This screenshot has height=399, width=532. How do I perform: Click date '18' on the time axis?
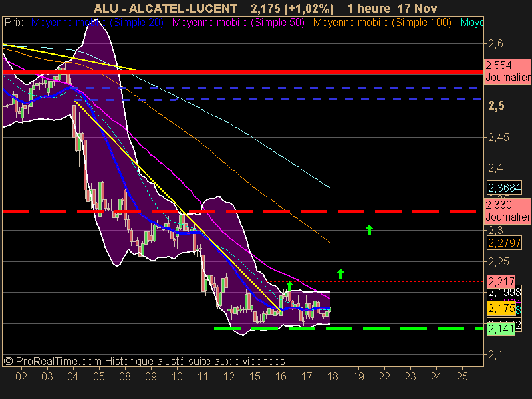click(x=332, y=376)
